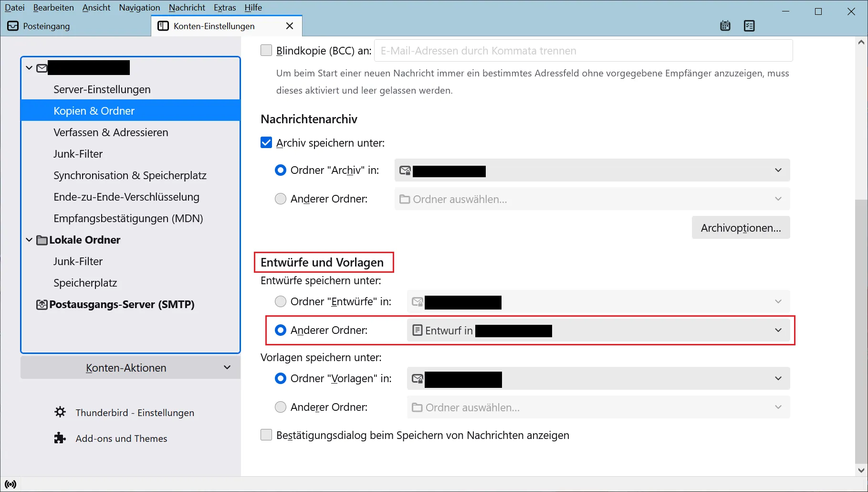Switch to the Posteingang tab

[75, 26]
